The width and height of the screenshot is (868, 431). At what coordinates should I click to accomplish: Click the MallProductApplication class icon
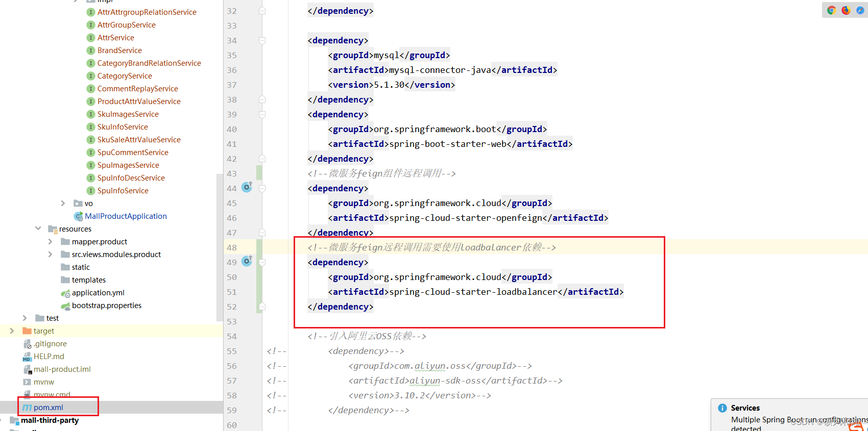point(79,216)
